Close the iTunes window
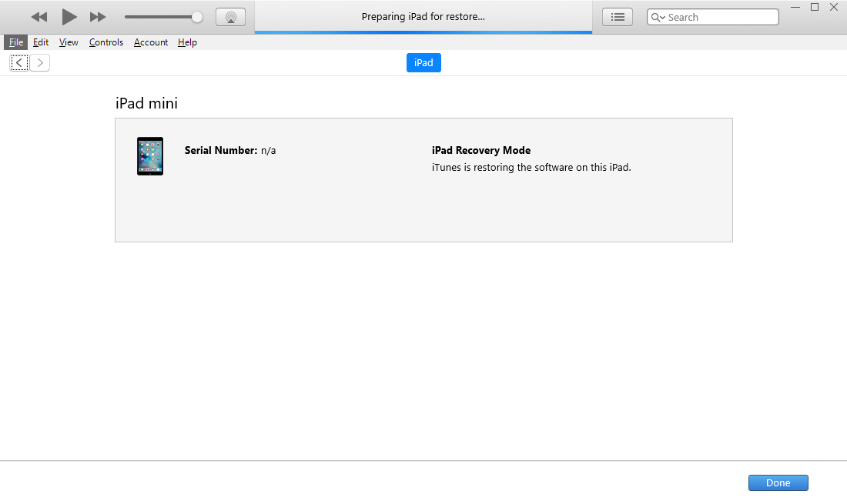Viewport: 847px width, 504px height. point(833,7)
